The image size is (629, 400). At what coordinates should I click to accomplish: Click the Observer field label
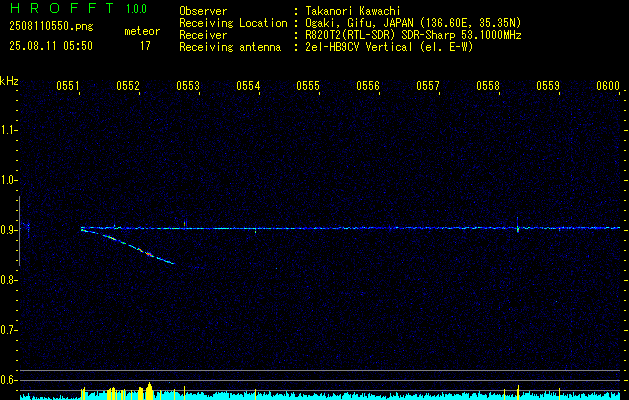click(x=203, y=11)
